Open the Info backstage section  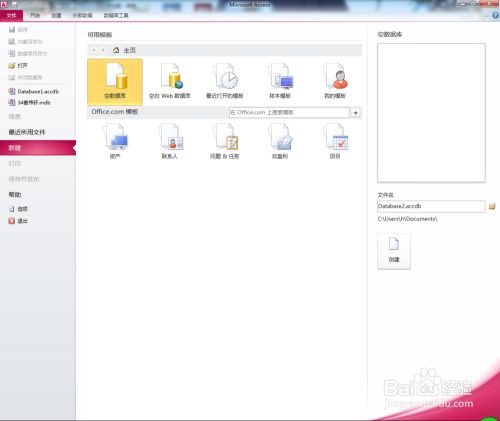click(x=15, y=117)
